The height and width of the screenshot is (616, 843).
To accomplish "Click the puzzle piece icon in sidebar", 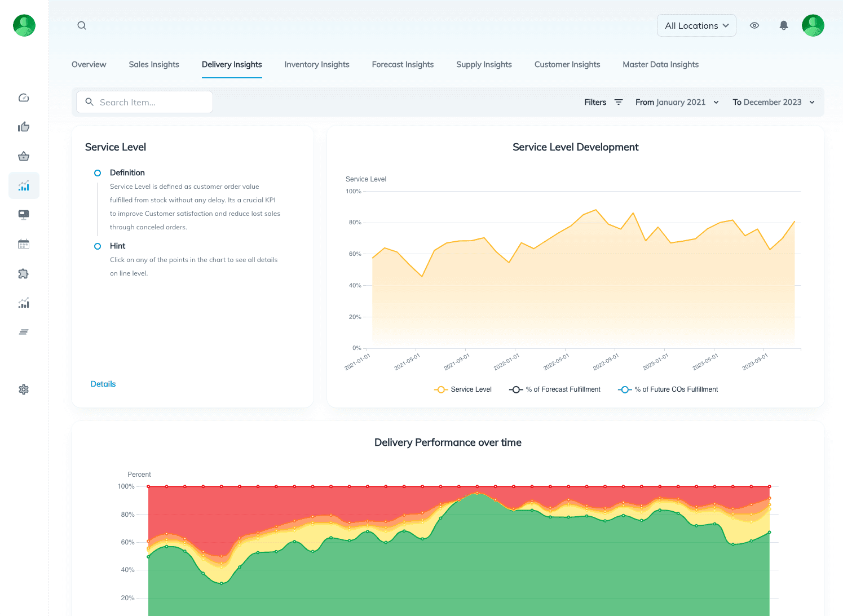I will pyautogui.click(x=24, y=274).
